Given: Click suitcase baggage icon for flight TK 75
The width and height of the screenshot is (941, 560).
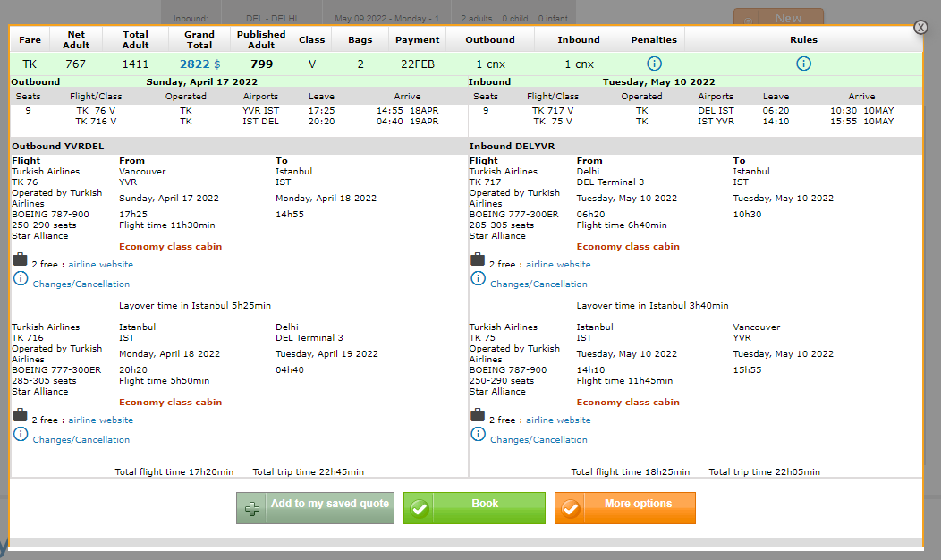Looking at the screenshot, I should (478, 416).
